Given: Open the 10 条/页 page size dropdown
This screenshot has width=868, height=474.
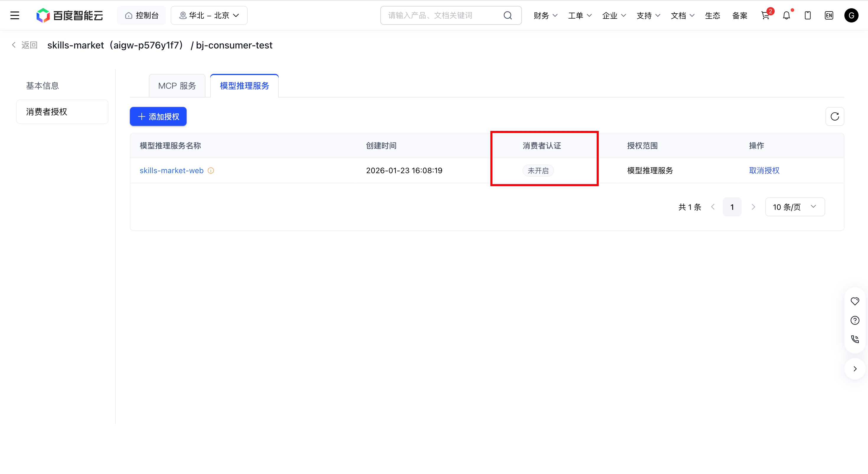Looking at the screenshot, I should point(795,207).
